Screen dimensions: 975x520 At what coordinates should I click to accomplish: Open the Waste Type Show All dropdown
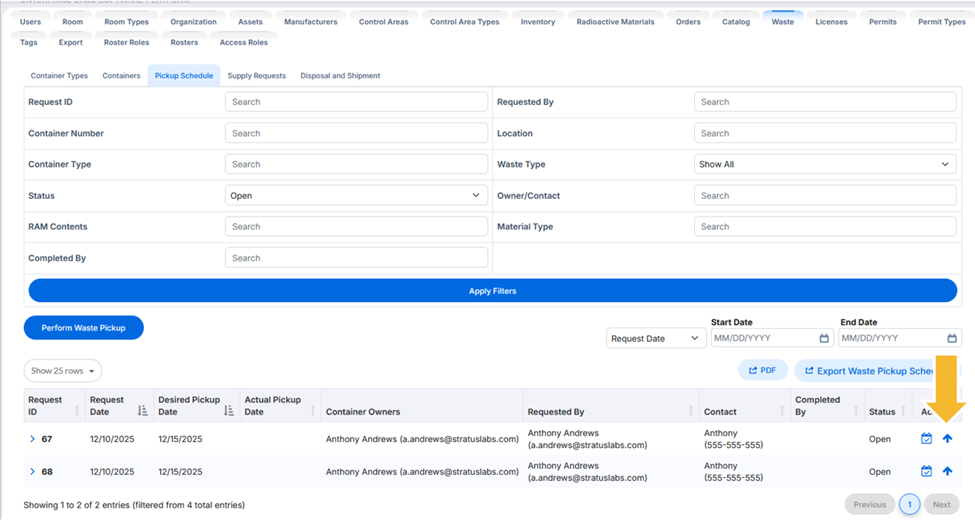(x=825, y=164)
